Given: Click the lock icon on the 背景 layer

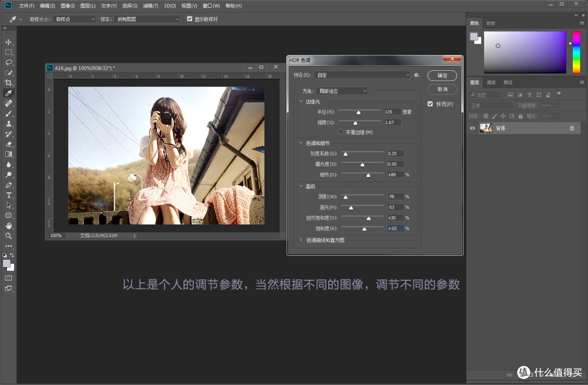Looking at the screenshot, I should pos(572,128).
